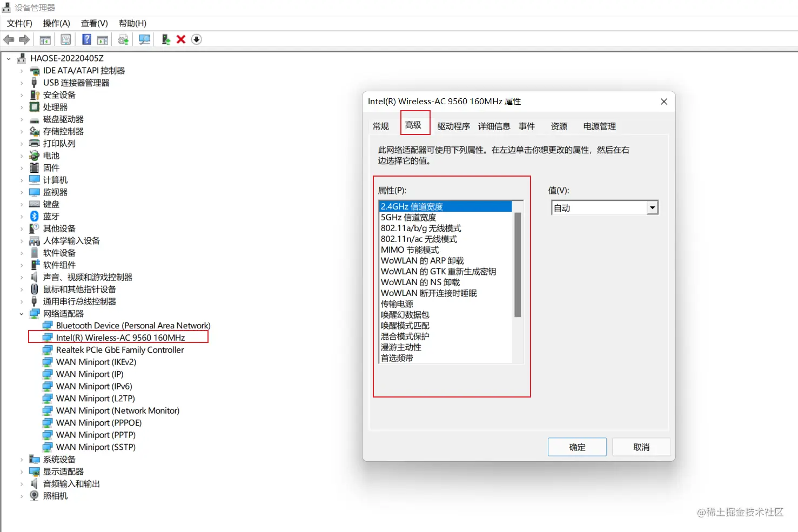Collapse the 网络适配器 category

tap(22, 314)
